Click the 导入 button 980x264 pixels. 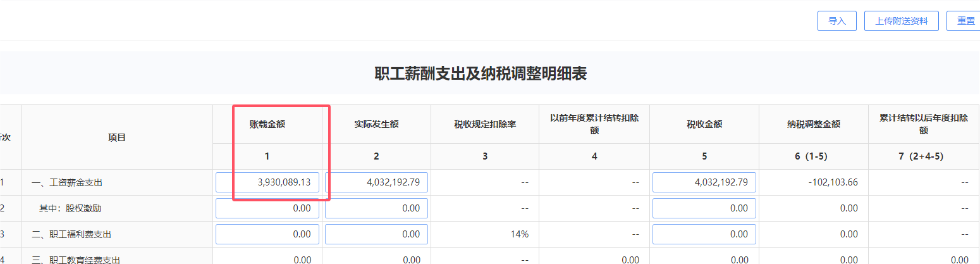pyautogui.click(x=836, y=21)
